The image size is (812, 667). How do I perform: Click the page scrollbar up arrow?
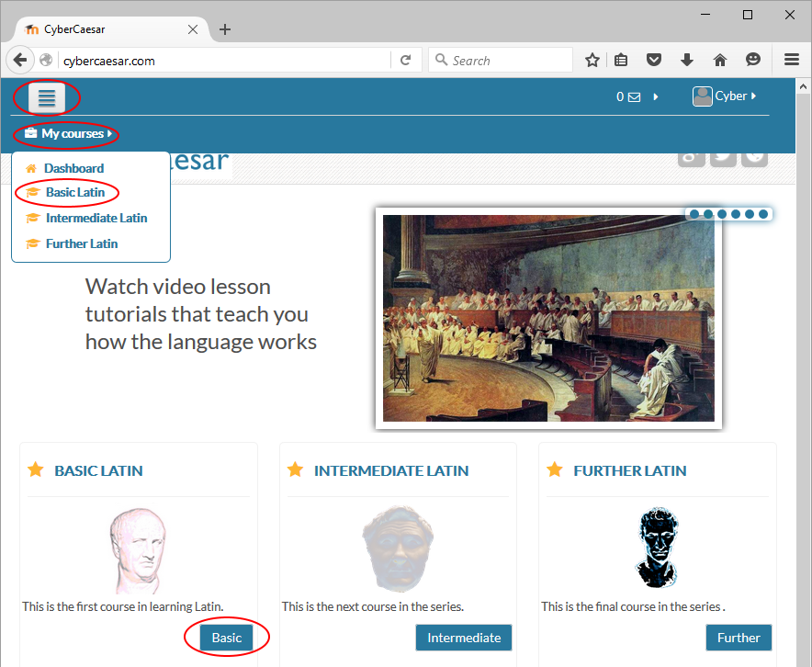(803, 86)
